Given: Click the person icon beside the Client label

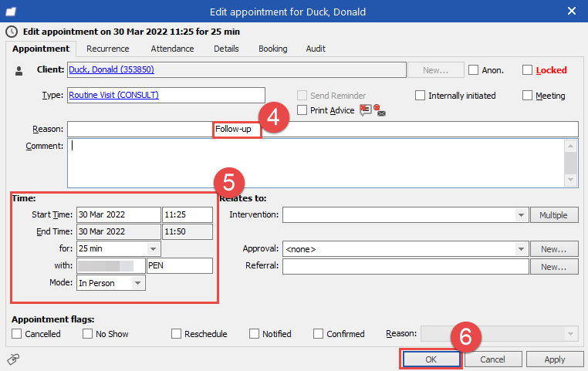Looking at the screenshot, I should tap(20, 70).
